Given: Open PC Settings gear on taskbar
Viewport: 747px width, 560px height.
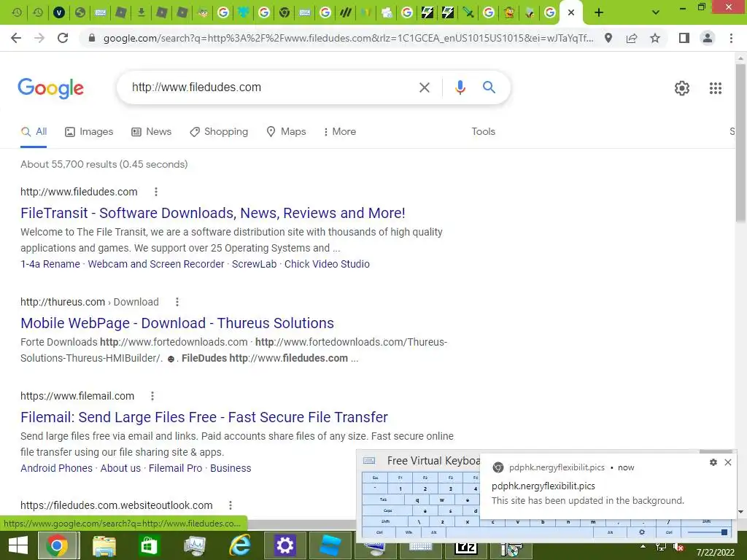Looking at the screenshot, I should coord(285,545).
